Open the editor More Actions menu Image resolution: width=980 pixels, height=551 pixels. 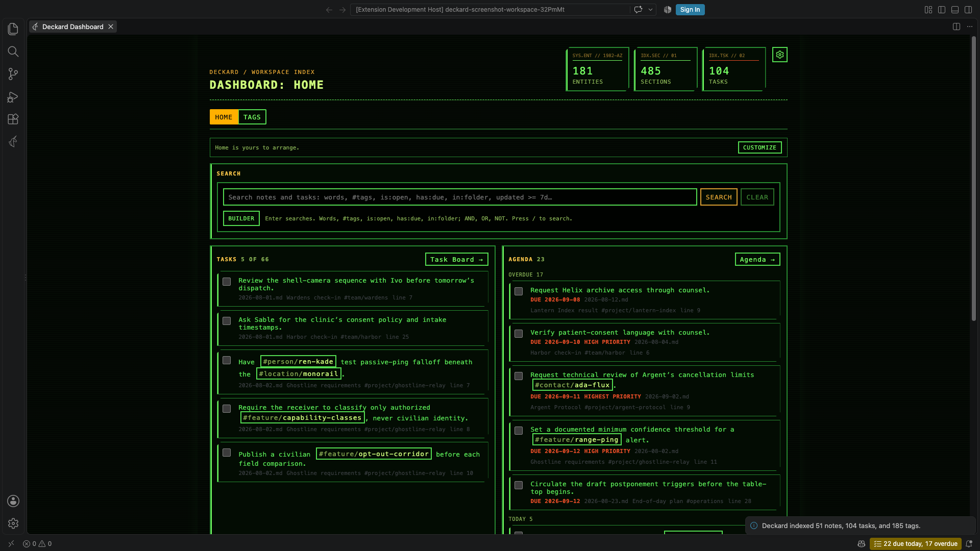pos(970,27)
